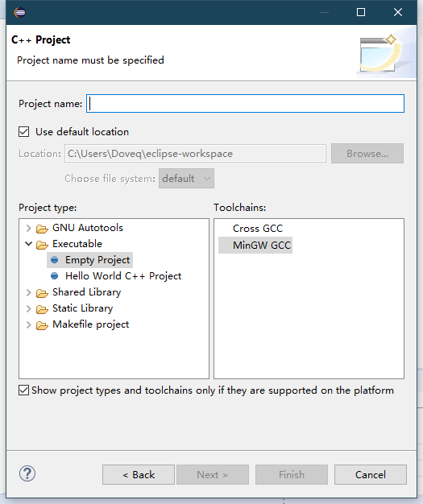This screenshot has width=423, height=504.
Task: Expand the GNU Autotools tree node
Action: pyautogui.click(x=29, y=228)
